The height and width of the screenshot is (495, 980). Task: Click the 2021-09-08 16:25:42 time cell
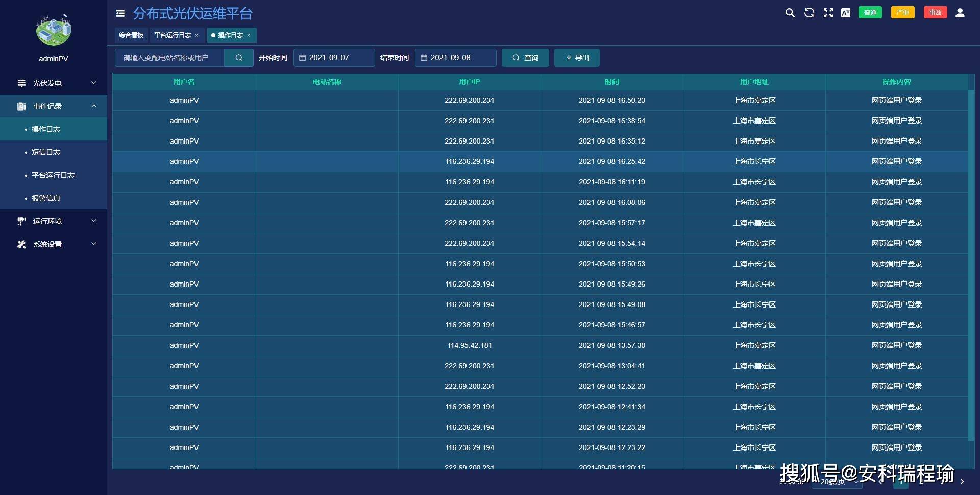tap(611, 161)
